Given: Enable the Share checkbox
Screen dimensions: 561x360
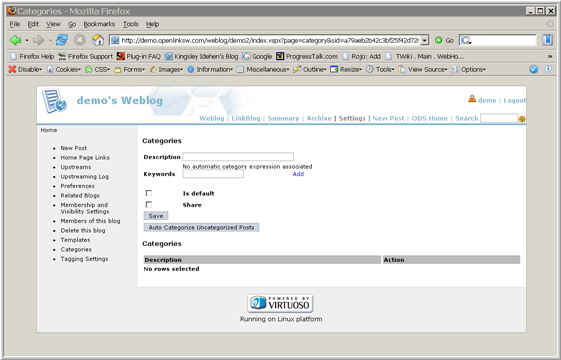Looking at the screenshot, I should 149,205.
